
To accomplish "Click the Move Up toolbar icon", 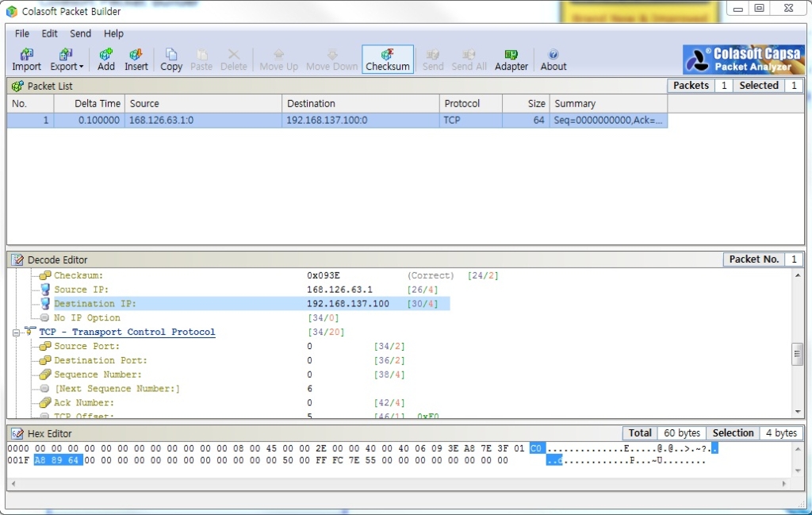I will click(x=278, y=60).
